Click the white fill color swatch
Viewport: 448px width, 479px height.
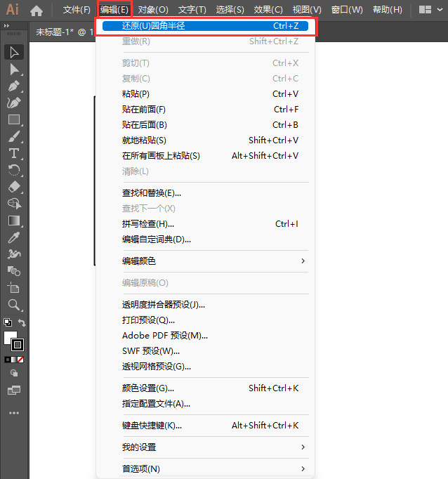pyautogui.click(x=10, y=338)
